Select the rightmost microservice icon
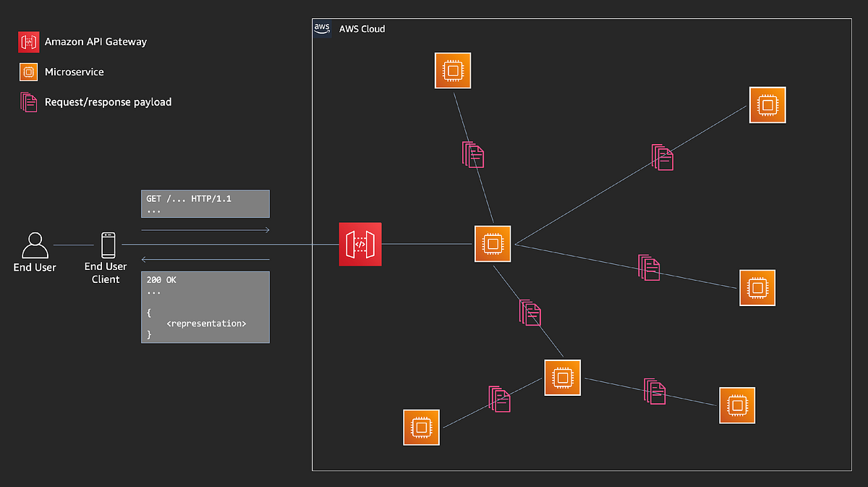868x487 pixels. click(x=757, y=287)
